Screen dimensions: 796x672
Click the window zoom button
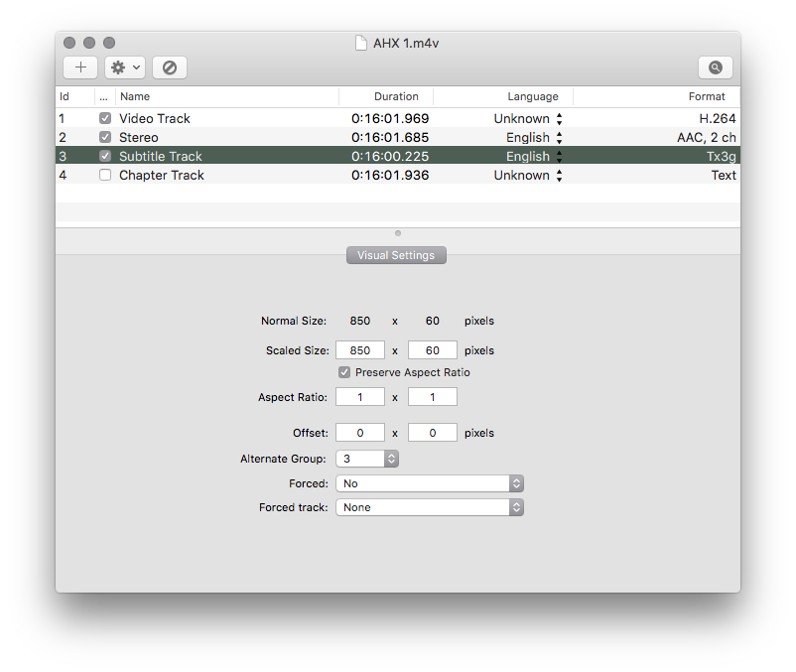pyautogui.click(x=109, y=43)
